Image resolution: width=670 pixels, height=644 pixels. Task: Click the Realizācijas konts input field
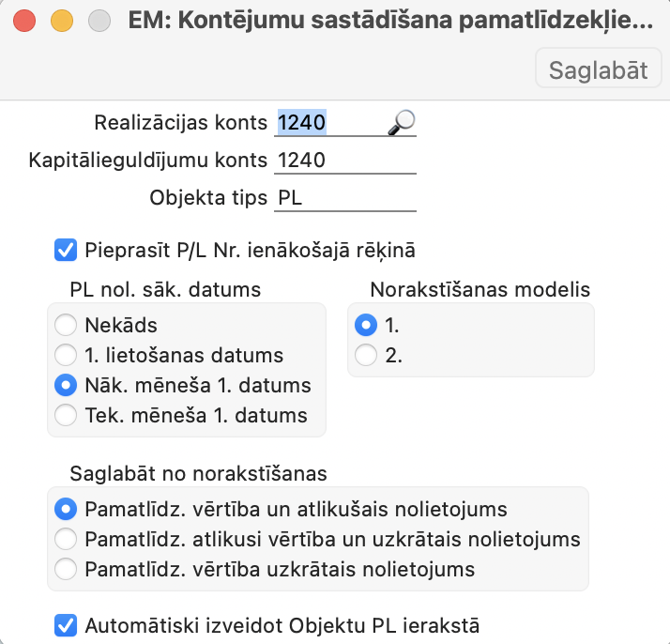[x=328, y=123]
